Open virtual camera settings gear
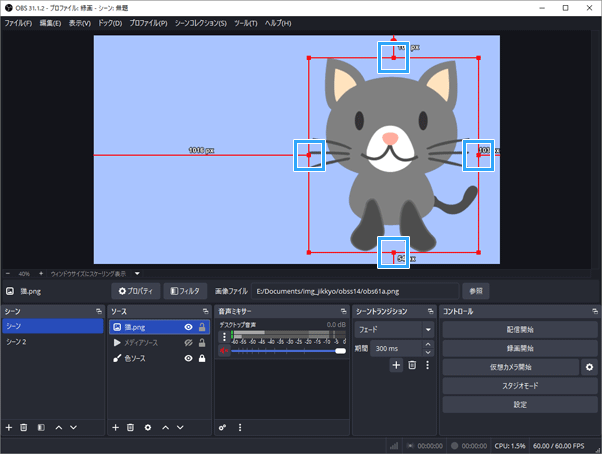 click(x=589, y=367)
